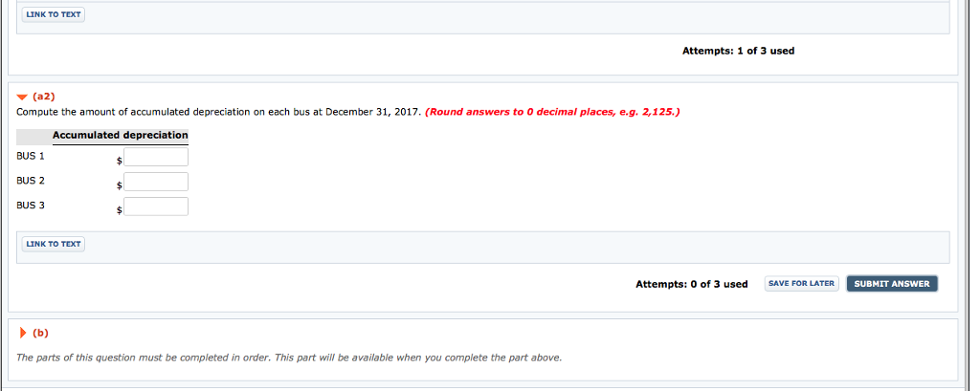The image size is (980, 391).
Task: Click the BUS 3 row label
Action: [x=31, y=205]
